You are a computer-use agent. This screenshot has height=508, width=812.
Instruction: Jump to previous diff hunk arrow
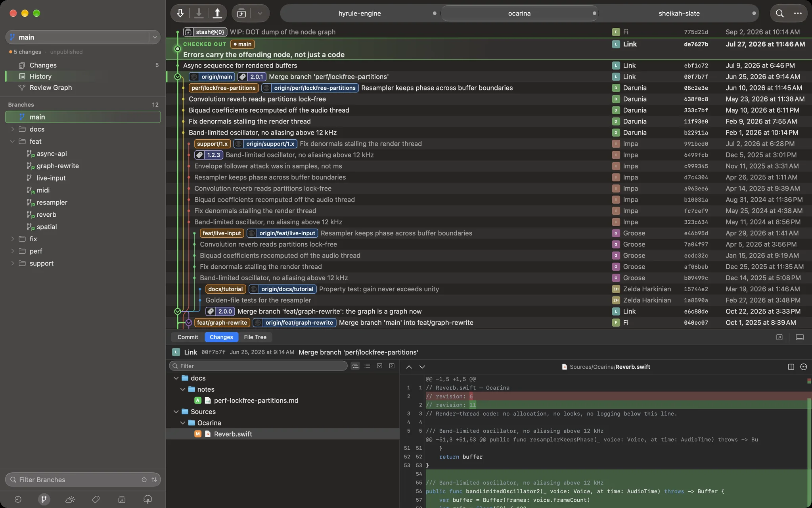409,367
